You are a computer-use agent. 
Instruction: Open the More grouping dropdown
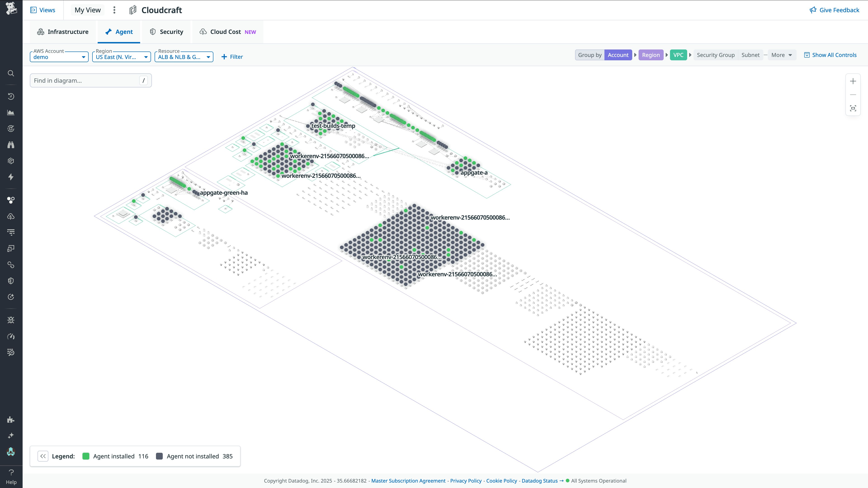(781, 55)
